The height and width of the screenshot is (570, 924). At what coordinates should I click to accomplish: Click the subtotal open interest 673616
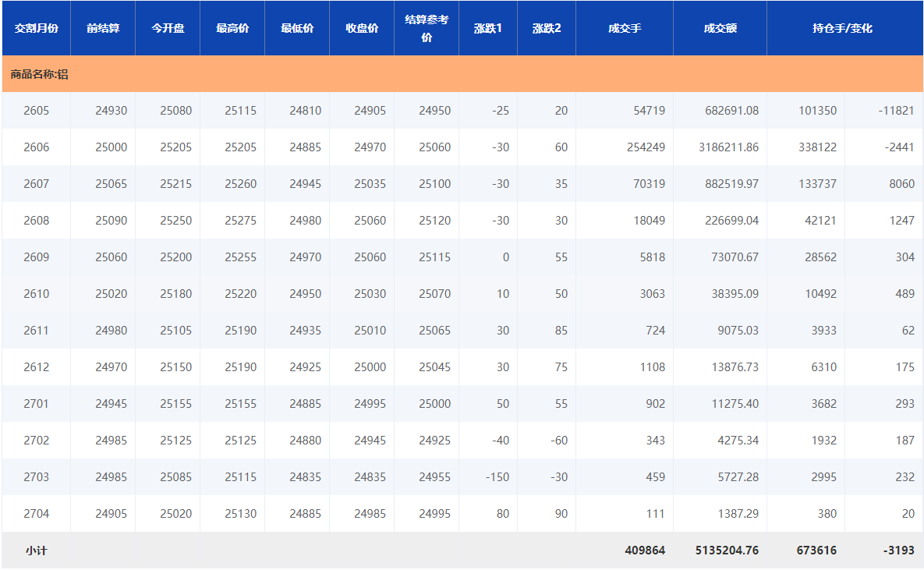point(816,551)
